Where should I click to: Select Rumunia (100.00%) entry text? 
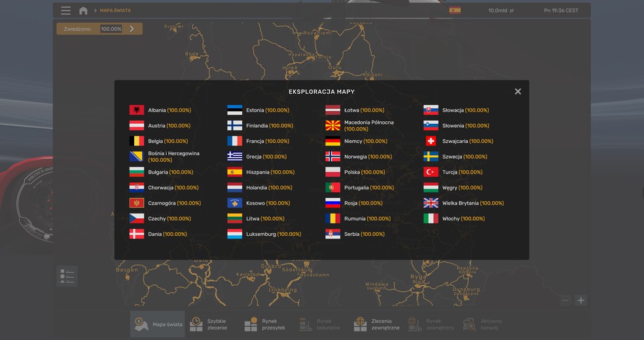tap(368, 219)
